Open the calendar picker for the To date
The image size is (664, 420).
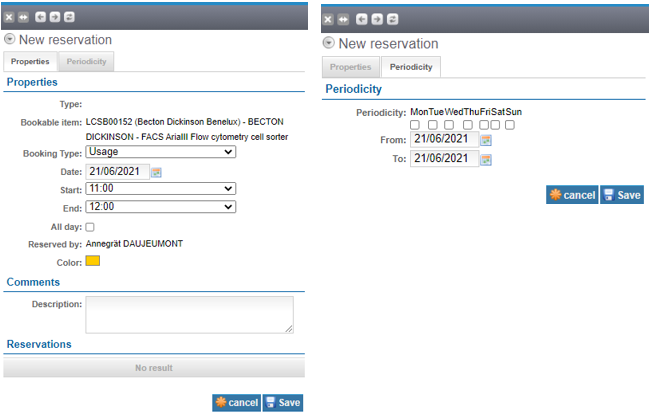click(487, 159)
